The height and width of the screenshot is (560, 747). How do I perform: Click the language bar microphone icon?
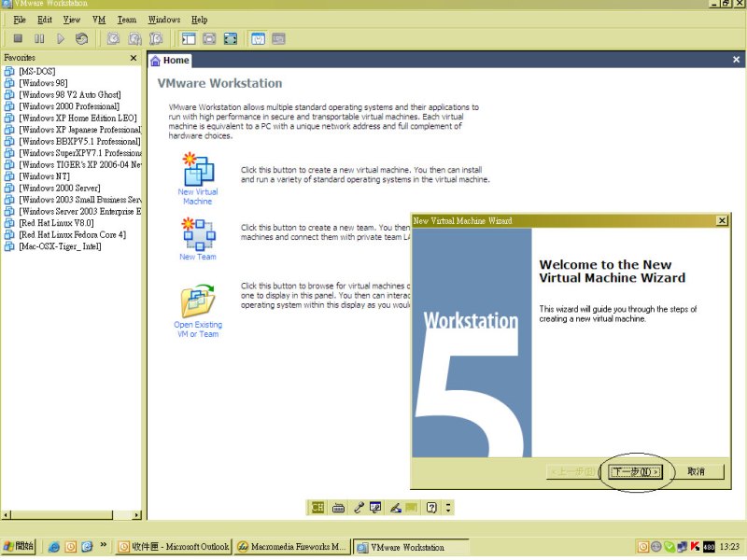click(x=359, y=508)
